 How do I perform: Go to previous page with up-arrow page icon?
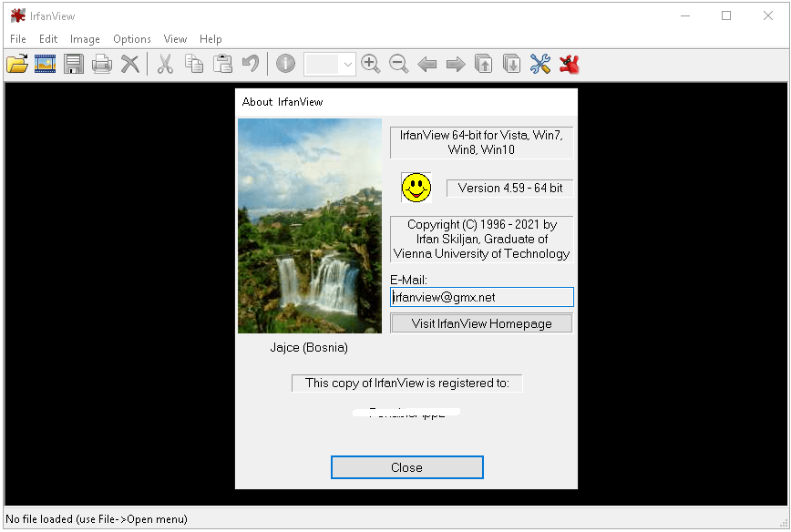[x=483, y=64]
